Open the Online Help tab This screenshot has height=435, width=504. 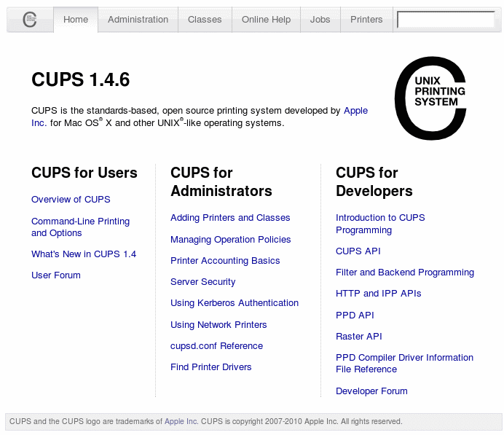[266, 20]
